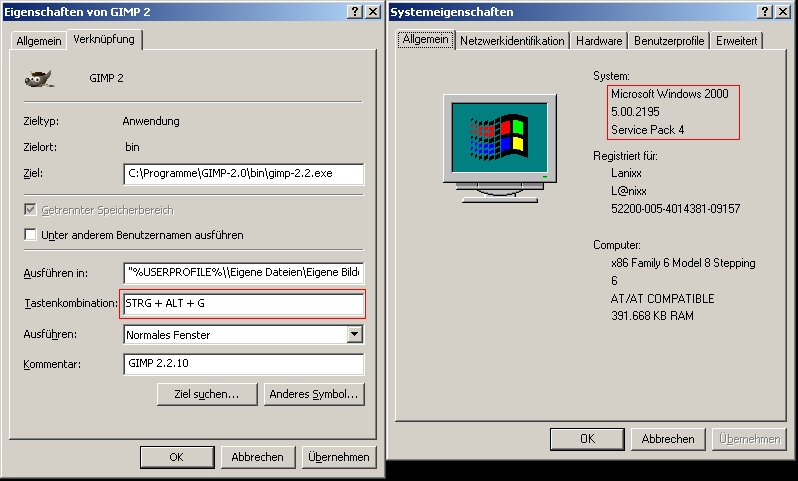
Task: Click the System: label
Action: [x=611, y=76]
